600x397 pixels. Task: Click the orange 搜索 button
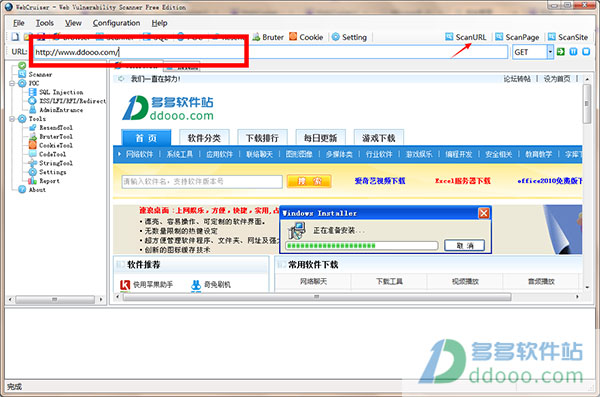pos(309,181)
